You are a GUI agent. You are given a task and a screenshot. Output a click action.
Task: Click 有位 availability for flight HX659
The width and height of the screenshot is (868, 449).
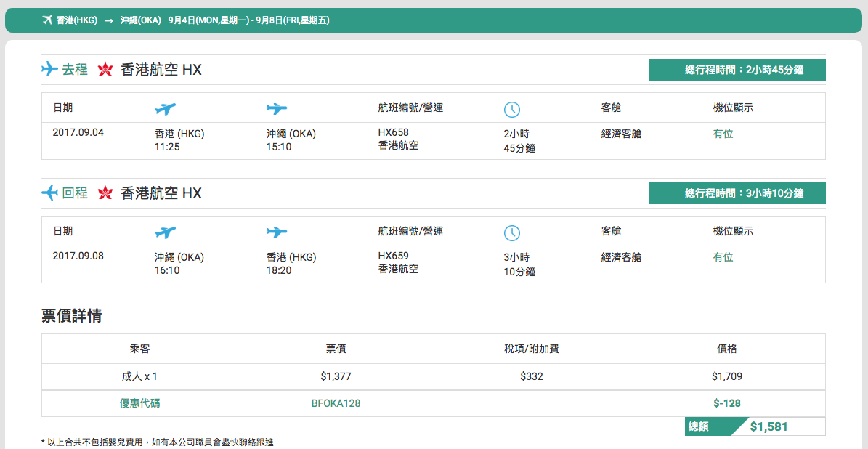pyautogui.click(x=723, y=257)
